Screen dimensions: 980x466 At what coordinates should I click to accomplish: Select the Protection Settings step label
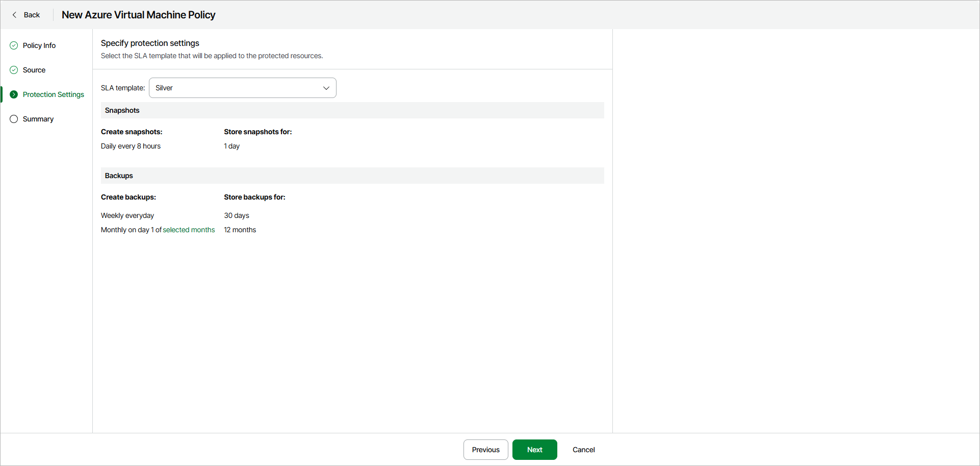(54, 94)
